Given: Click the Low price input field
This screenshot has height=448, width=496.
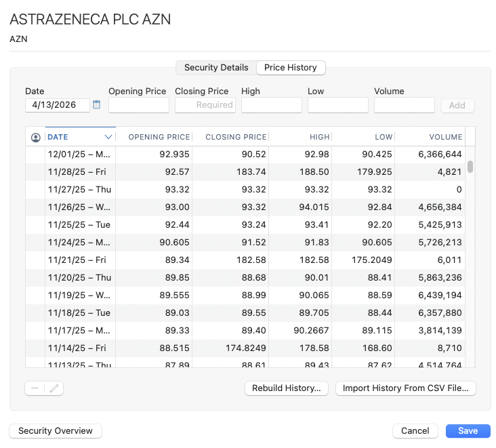Looking at the screenshot, I should point(338,105).
